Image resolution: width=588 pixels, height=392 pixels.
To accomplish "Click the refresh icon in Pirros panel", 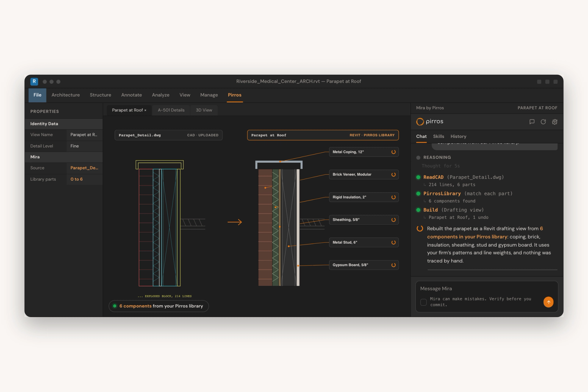I will tap(543, 122).
